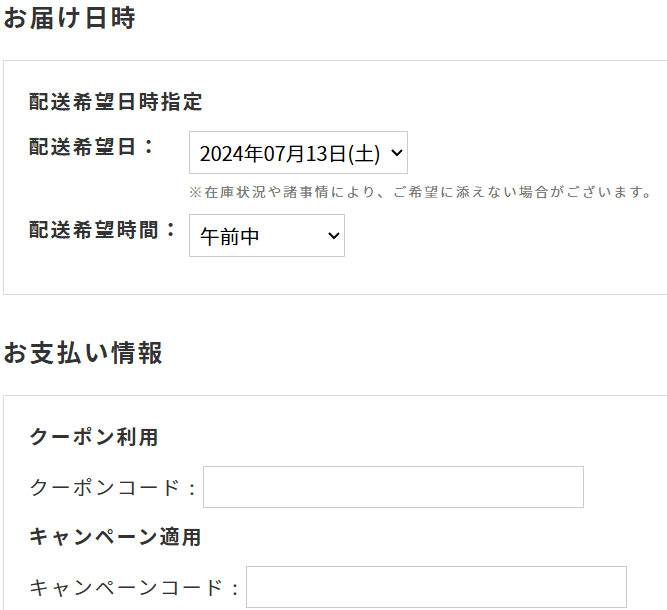Click the クーポン利用 subheading
667x610 pixels.
pyautogui.click(x=94, y=437)
